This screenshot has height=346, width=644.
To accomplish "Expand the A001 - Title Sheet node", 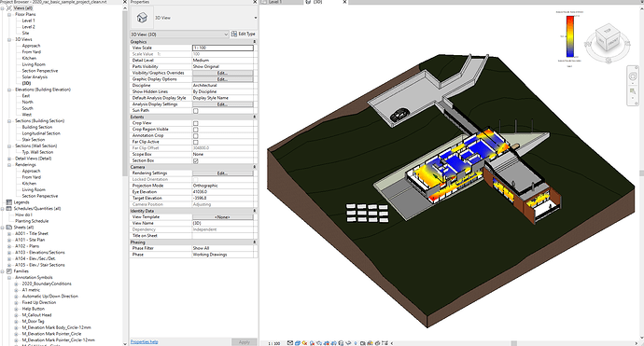I will 9,233.
